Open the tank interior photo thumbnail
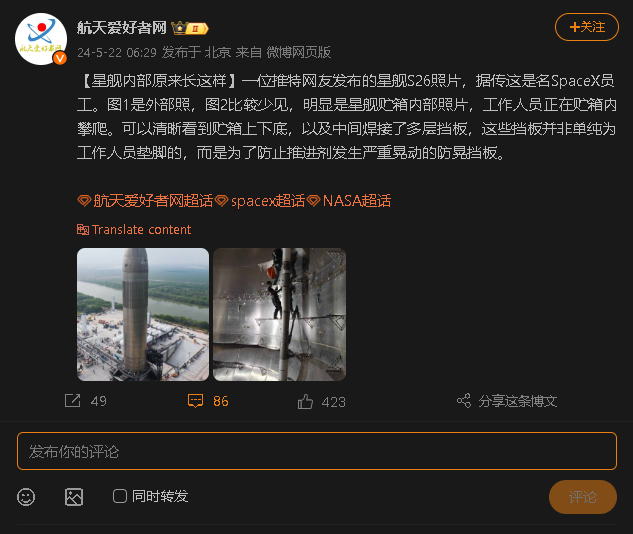Image resolution: width=633 pixels, height=534 pixels. (279, 314)
